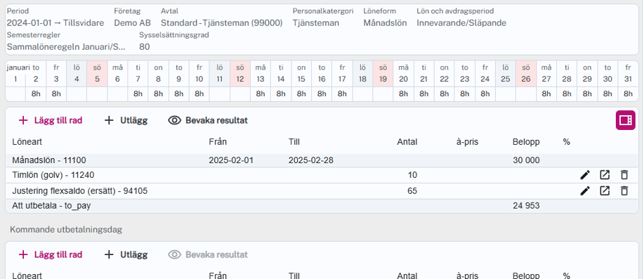
Task: Toggle the lower greyed Bevaka resultat
Action: click(208, 255)
